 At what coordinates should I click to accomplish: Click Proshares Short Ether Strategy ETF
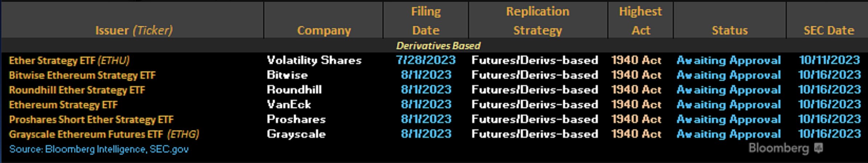click(91, 120)
